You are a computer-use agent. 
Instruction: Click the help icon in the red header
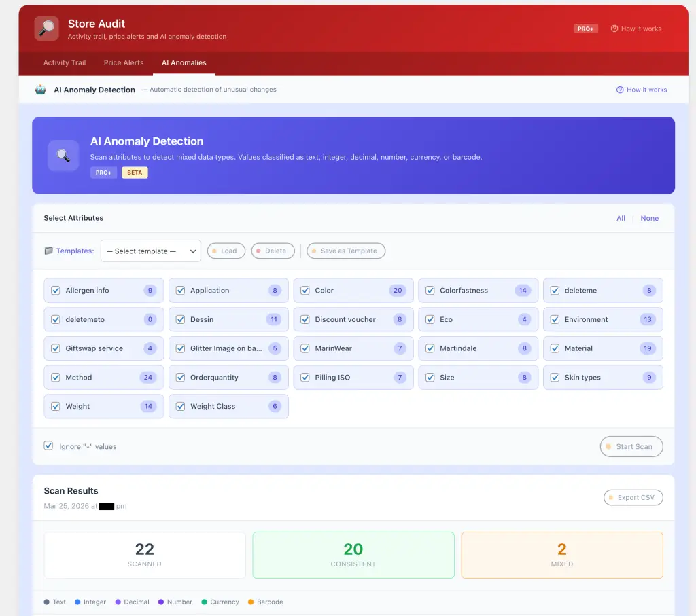click(x=614, y=29)
